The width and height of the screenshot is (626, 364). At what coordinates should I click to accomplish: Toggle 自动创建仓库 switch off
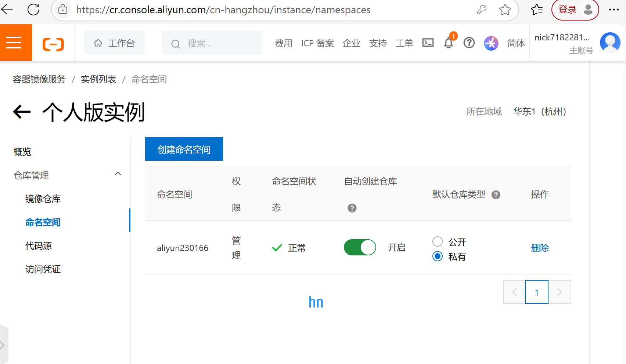[x=360, y=247]
